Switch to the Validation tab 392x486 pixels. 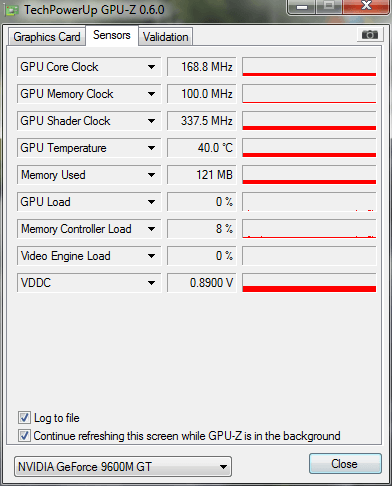(166, 37)
